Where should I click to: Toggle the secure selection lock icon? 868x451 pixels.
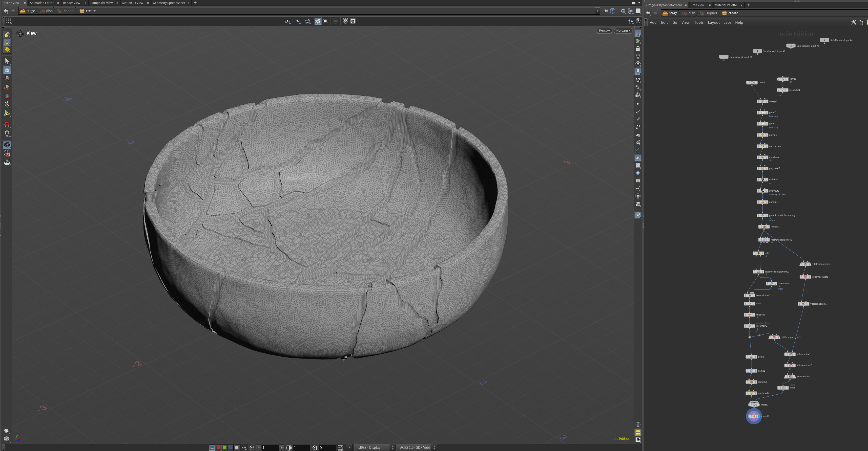(7, 70)
